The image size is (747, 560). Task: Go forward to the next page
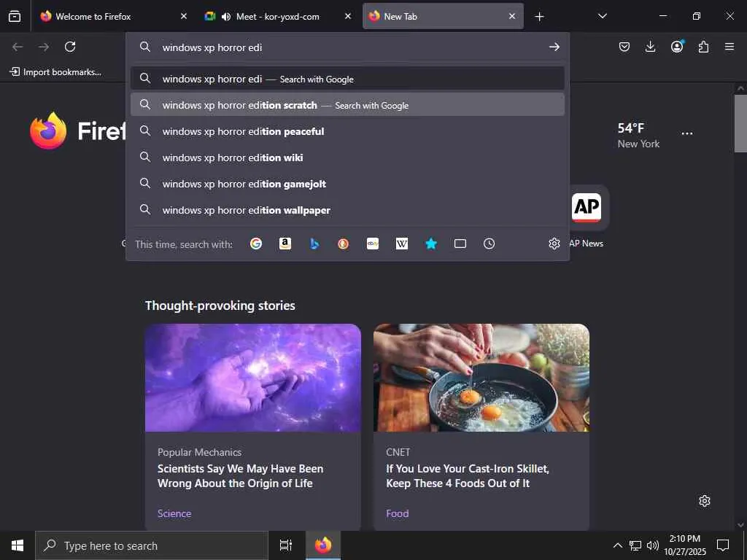[x=44, y=47]
